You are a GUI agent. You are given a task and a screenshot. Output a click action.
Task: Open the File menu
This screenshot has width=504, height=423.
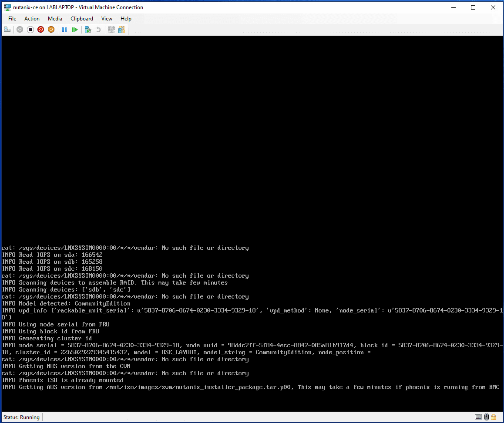[12, 19]
